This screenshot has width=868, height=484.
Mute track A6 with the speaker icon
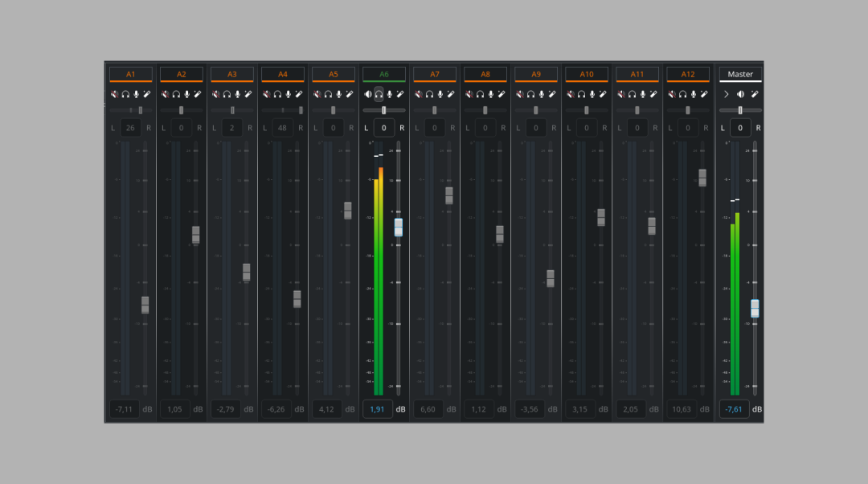point(368,94)
